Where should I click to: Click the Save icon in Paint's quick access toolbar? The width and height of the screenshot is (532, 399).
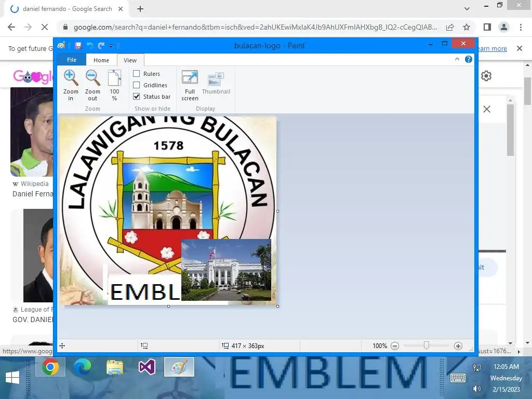78,46
